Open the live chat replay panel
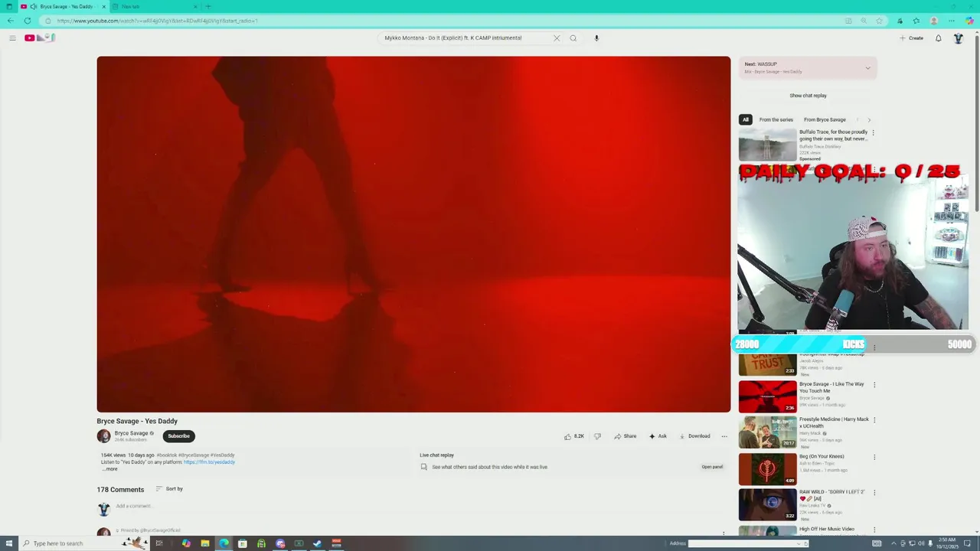The image size is (980, 551). coord(712,467)
